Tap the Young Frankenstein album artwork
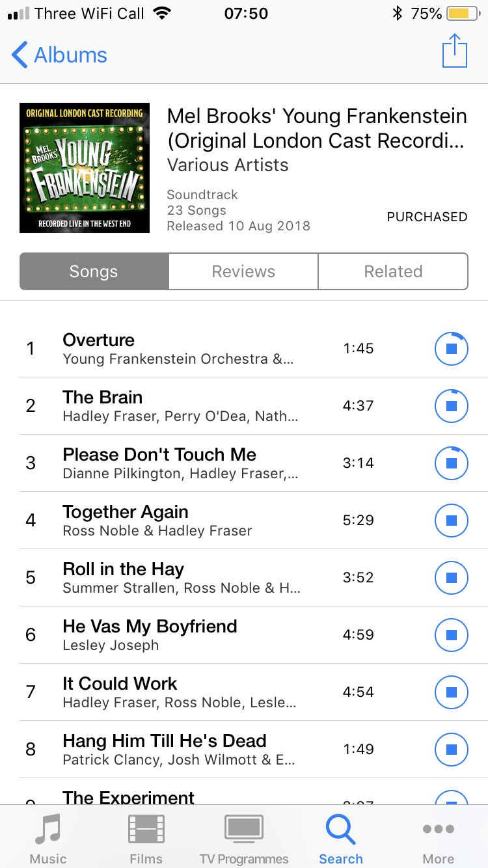This screenshot has width=488, height=868. (x=85, y=168)
